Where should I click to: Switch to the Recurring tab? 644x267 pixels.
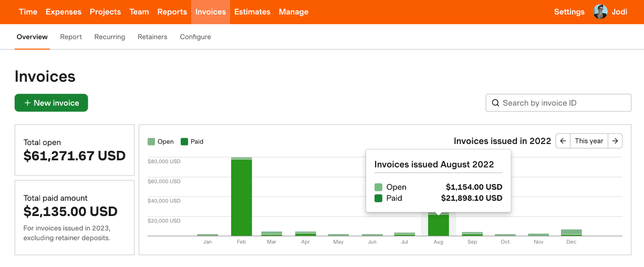click(110, 37)
